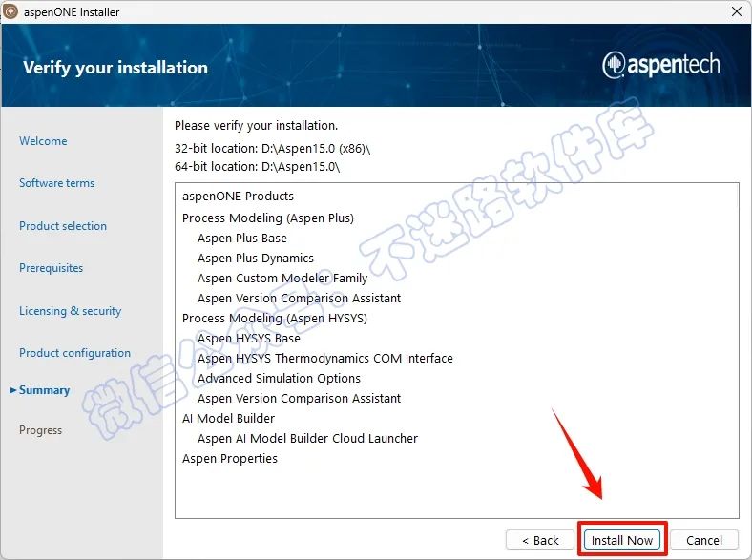The image size is (752, 560).
Task: Open the Welcome step in the sidebar
Action: tap(43, 141)
